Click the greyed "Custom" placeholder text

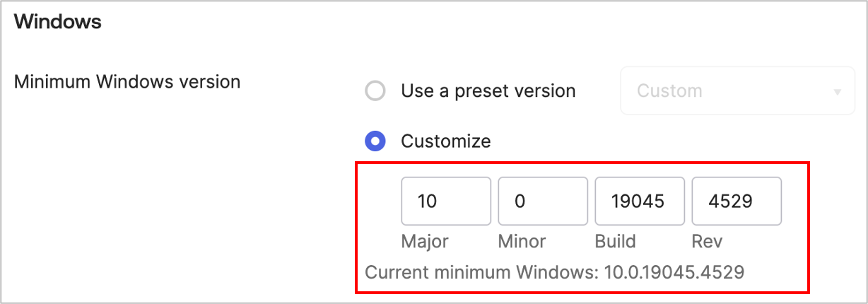pos(669,91)
